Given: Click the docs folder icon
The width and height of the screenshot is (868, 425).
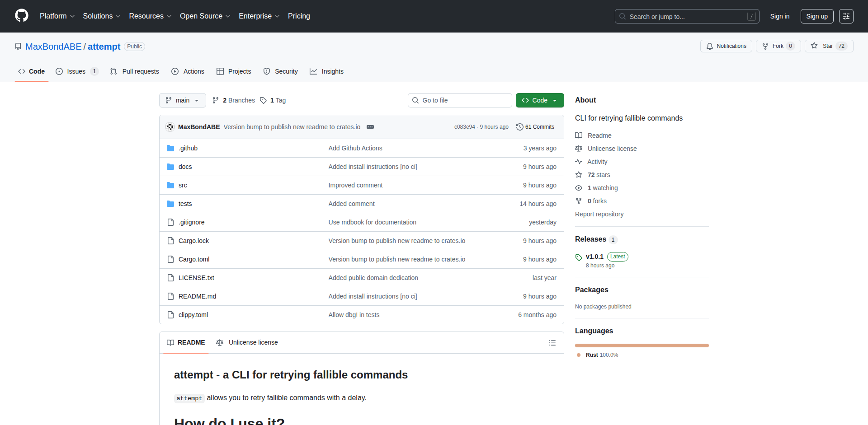Looking at the screenshot, I should coord(170,167).
